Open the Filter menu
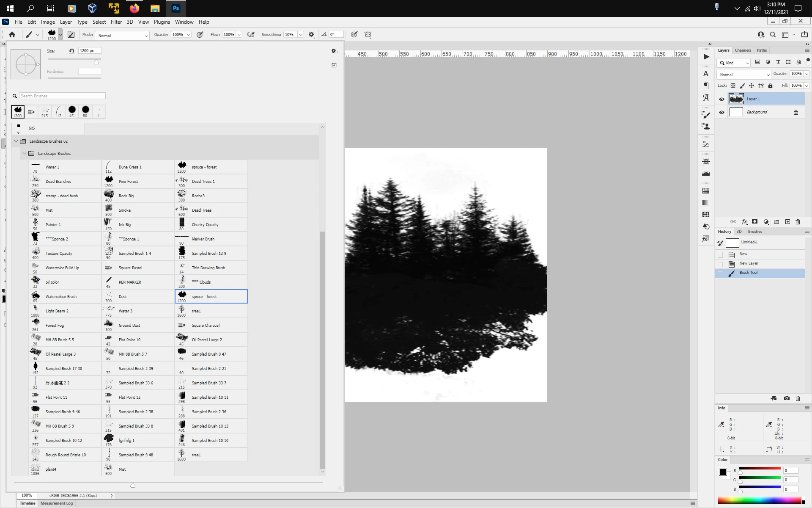 [x=116, y=22]
